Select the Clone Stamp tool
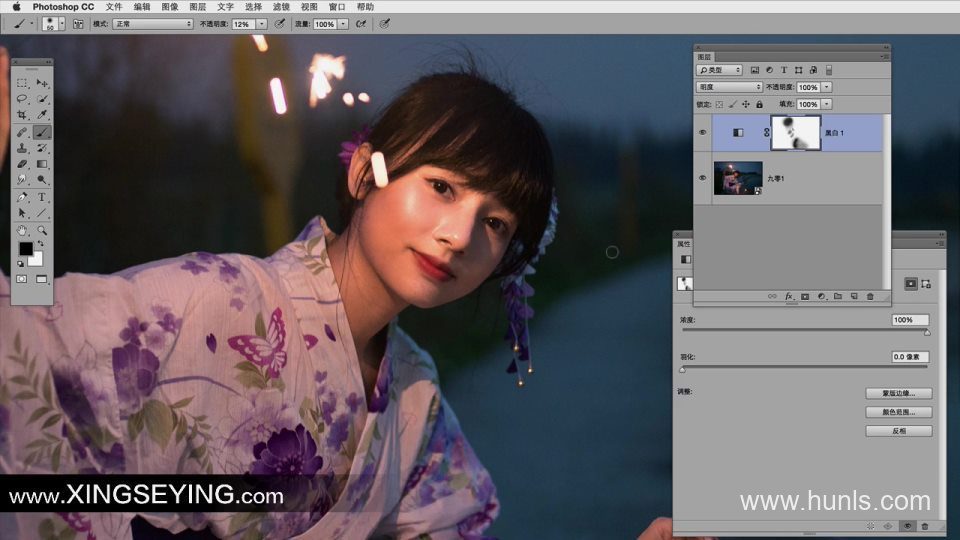 (x=22, y=148)
